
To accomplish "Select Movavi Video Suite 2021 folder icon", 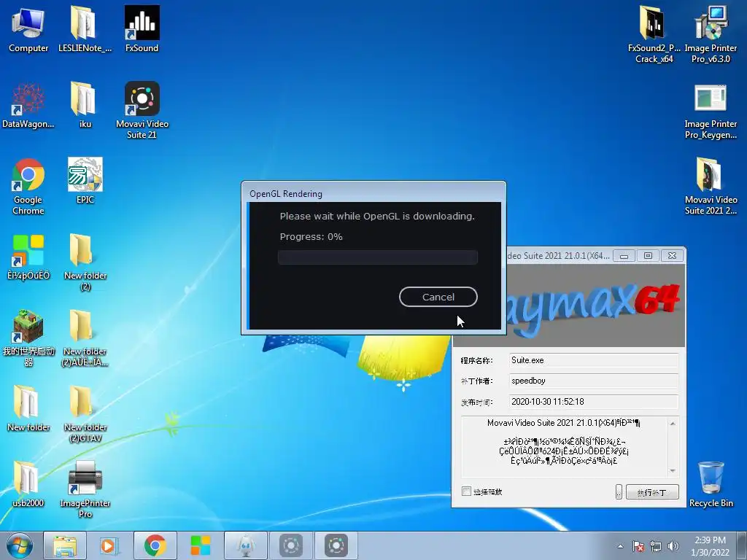I will pos(711,186).
